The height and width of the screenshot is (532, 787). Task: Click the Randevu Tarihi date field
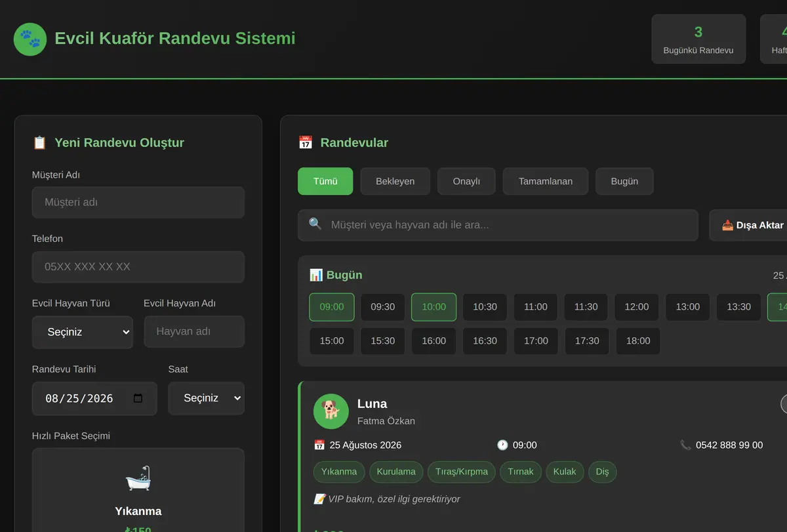94,398
